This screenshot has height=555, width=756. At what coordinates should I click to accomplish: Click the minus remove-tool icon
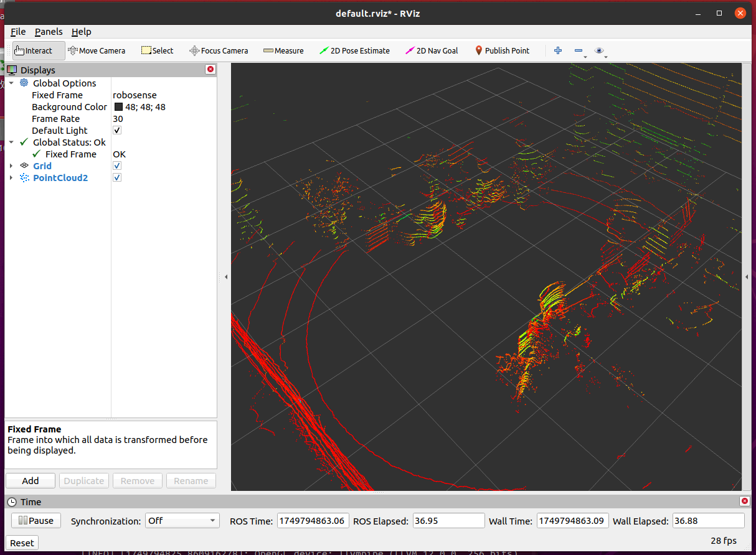579,50
